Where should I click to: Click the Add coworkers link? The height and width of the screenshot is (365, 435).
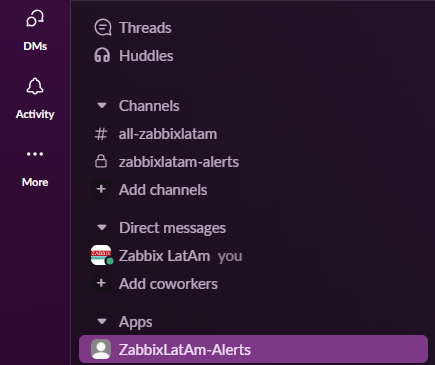pos(168,284)
